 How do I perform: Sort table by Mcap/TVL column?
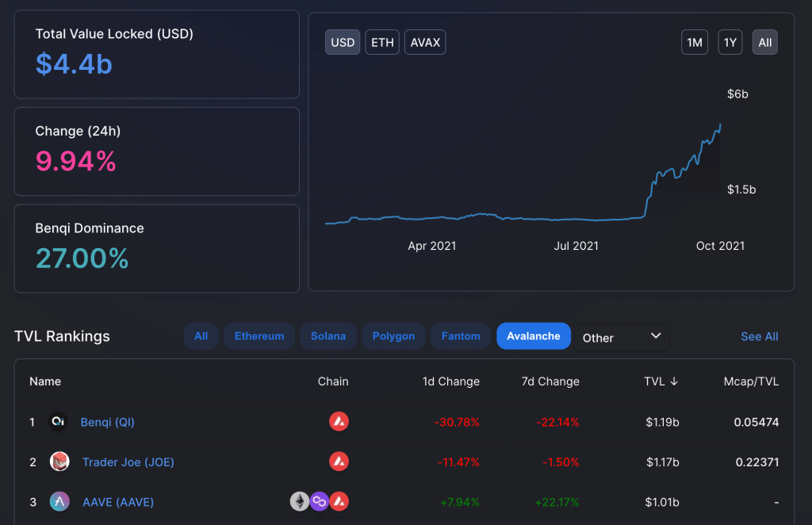coord(751,381)
